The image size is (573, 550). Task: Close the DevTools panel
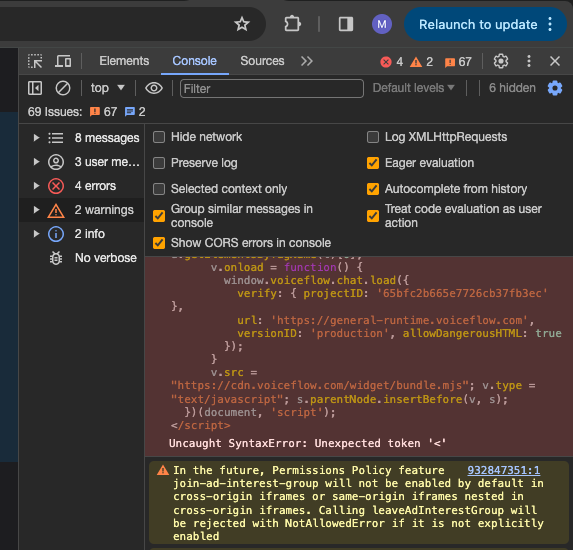pyautogui.click(x=555, y=61)
